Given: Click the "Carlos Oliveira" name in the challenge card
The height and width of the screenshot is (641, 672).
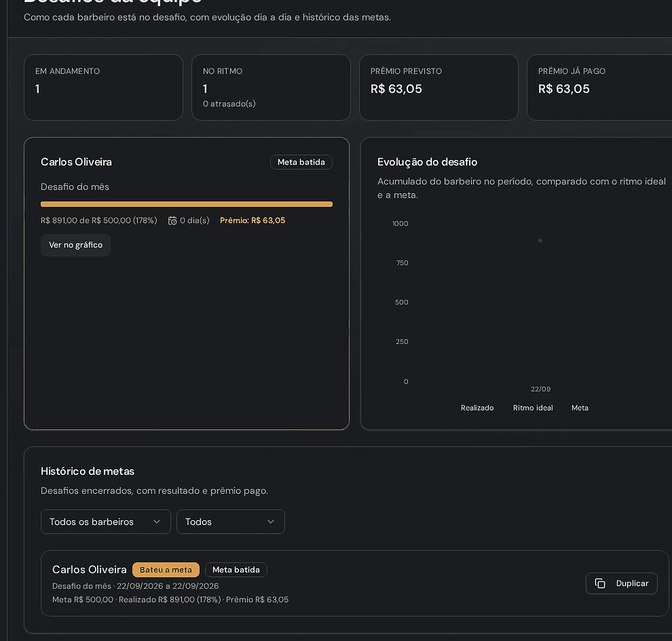Looking at the screenshot, I should (76, 162).
